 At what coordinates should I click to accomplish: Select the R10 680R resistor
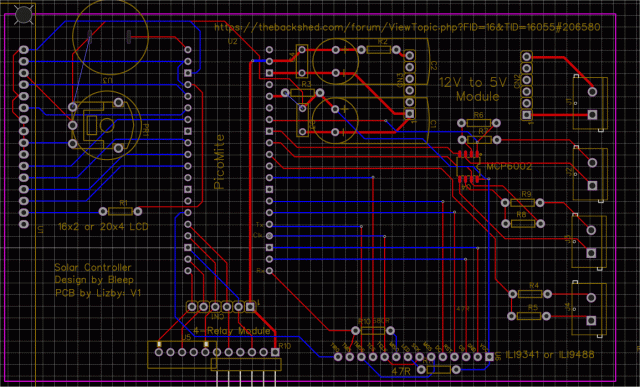373,330
